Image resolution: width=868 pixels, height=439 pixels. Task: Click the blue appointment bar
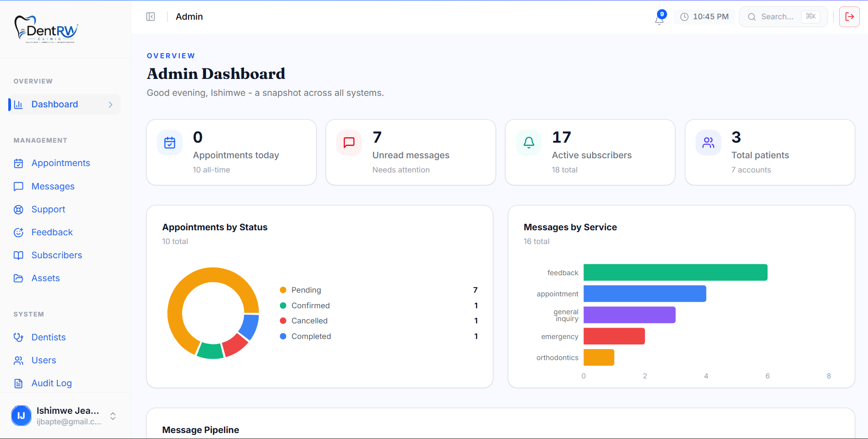click(645, 294)
